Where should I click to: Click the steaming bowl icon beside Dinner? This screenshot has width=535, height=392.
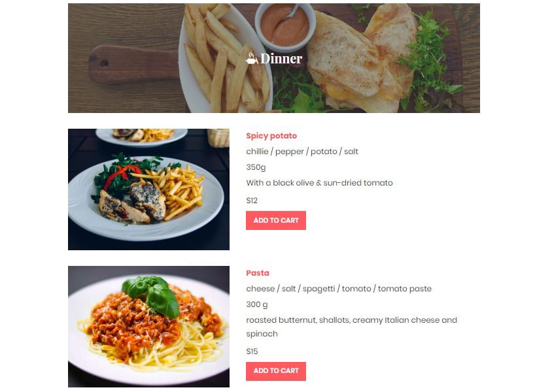tap(252, 58)
